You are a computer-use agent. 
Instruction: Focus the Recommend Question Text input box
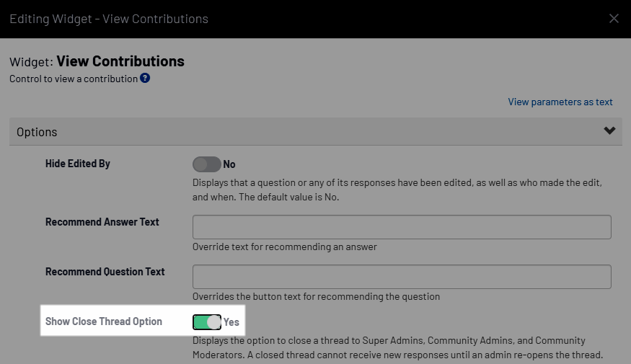tap(402, 277)
